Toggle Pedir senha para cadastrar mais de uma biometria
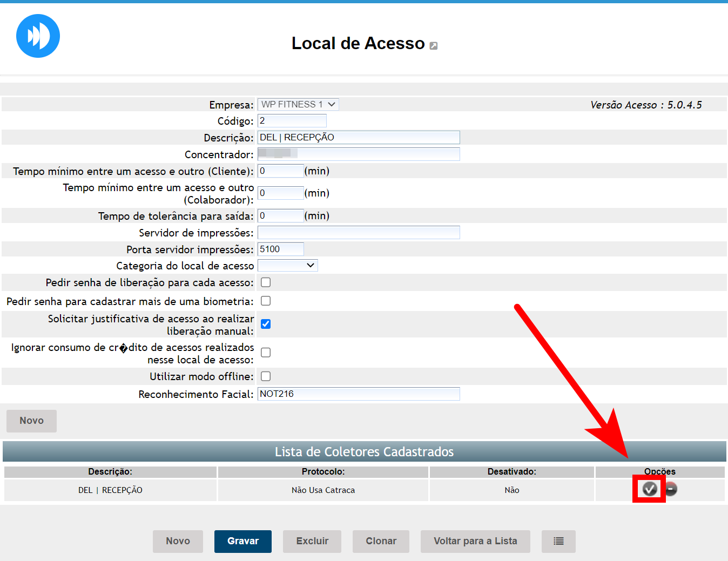Viewport: 728px width, 561px height. [266, 301]
